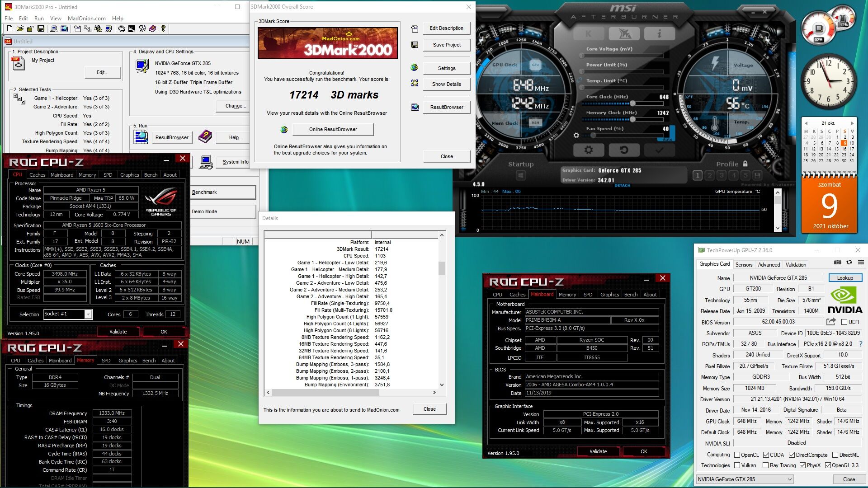Open the Run menu in 3DMark2000
This screenshot has width=868, height=488.
pyautogui.click(x=39, y=19)
